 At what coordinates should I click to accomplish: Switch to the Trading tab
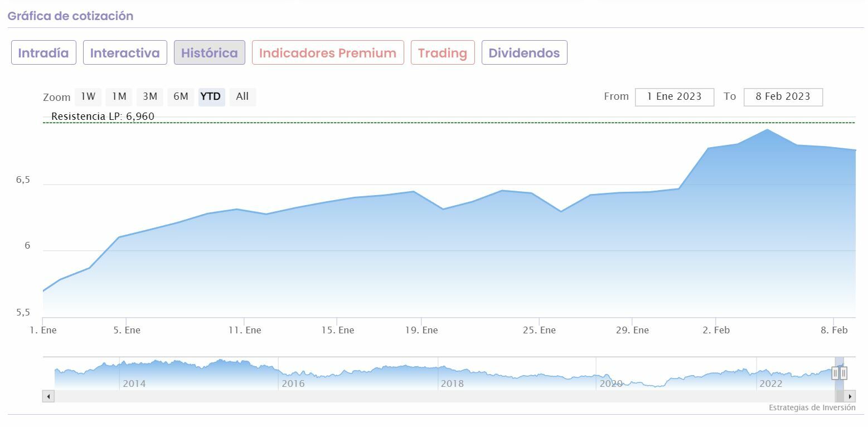443,53
